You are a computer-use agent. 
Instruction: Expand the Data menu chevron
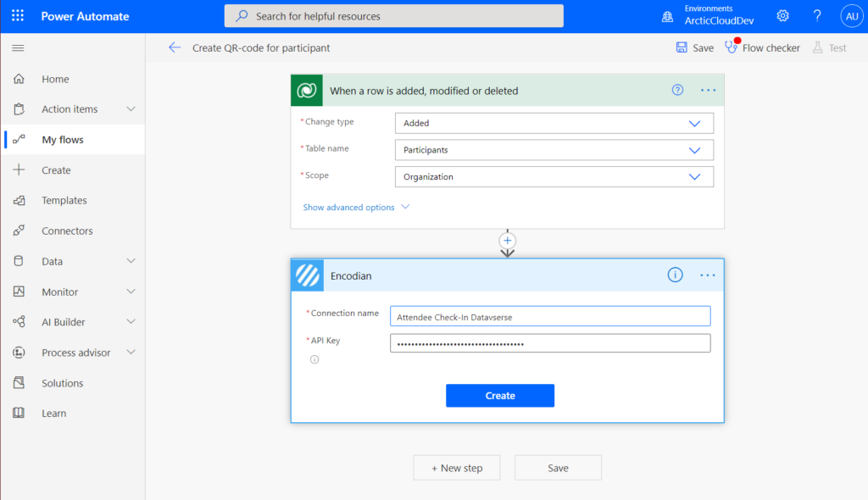click(131, 261)
